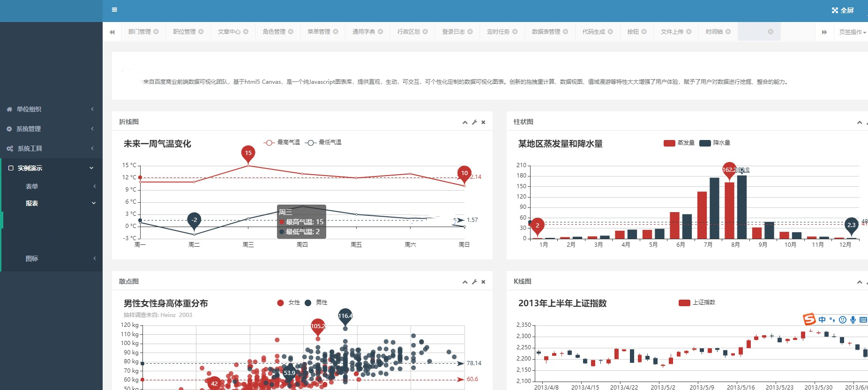Expand the 图标 submenu
This screenshot has height=390, width=868.
coord(52,258)
